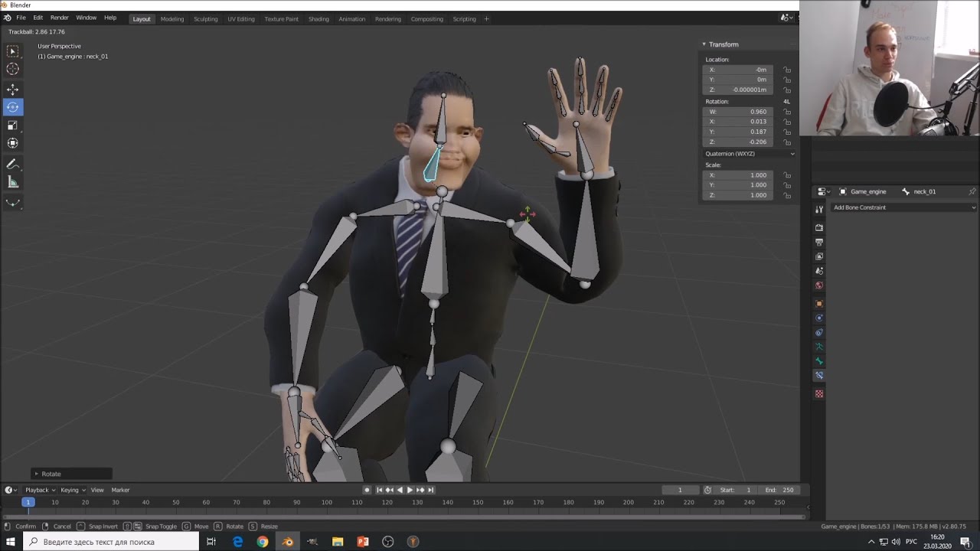The image size is (980, 551).
Task: Toggle the 4L rotation lock option
Action: [786, 102]
